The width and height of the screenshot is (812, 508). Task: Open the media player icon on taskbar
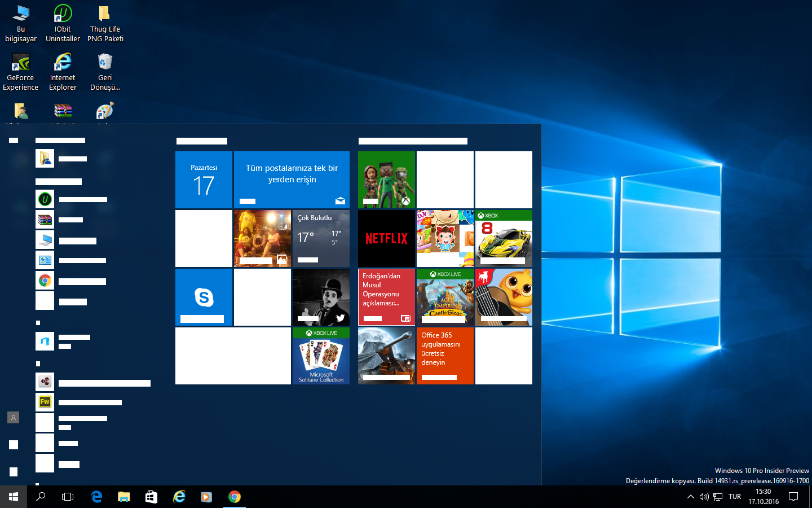coord(206,497)
